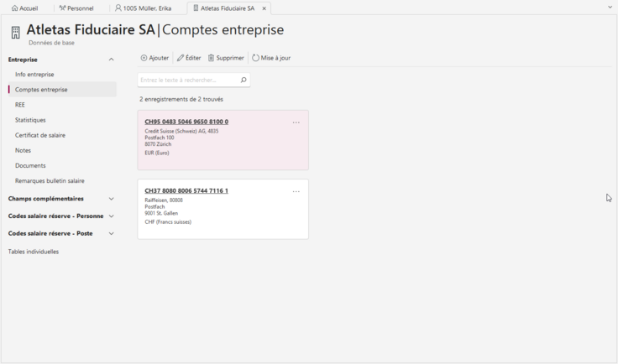The width and height of the screenshot is (618, 364).
Task: Click the Éditer pencil icon
Action: [181, 59]
